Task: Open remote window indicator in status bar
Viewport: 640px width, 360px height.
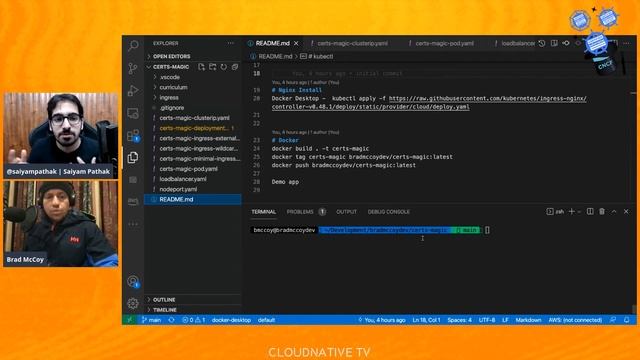Action: point(129,320)
